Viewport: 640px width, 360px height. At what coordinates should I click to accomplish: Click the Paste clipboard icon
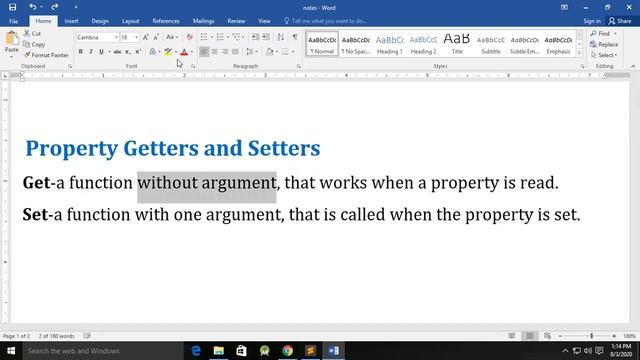(12, 38)
